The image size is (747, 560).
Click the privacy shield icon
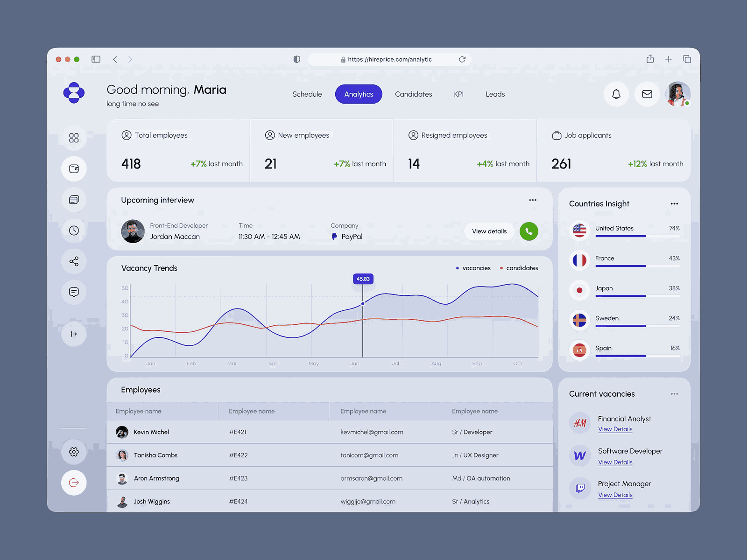point(296,59)
